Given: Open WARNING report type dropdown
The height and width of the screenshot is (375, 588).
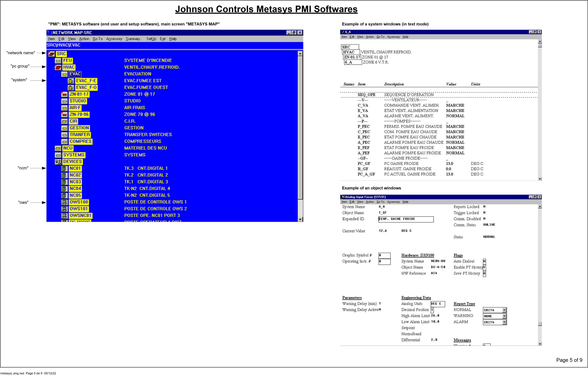Looking at the screenshot, I should [x=504, y=316].
